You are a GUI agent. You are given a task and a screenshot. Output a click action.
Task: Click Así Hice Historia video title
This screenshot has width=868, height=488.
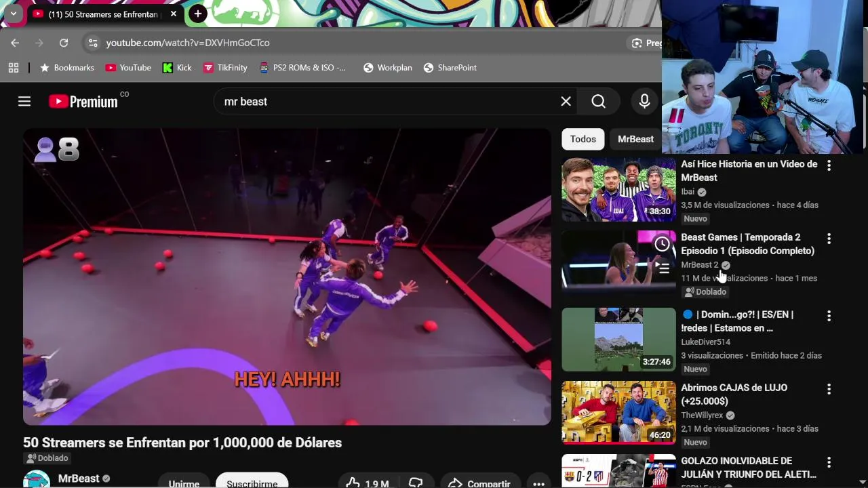pyautogui.click(x=749, y=171)
